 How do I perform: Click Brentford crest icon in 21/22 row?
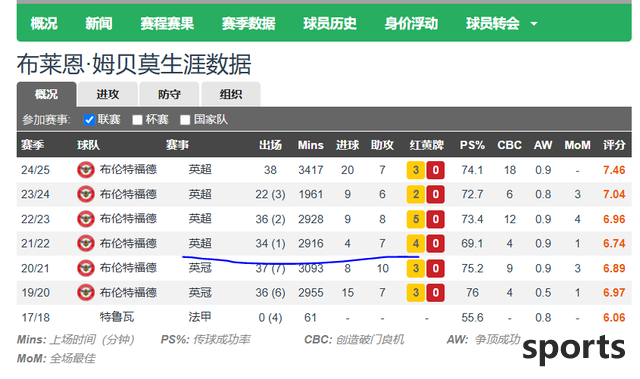[86, 244]
